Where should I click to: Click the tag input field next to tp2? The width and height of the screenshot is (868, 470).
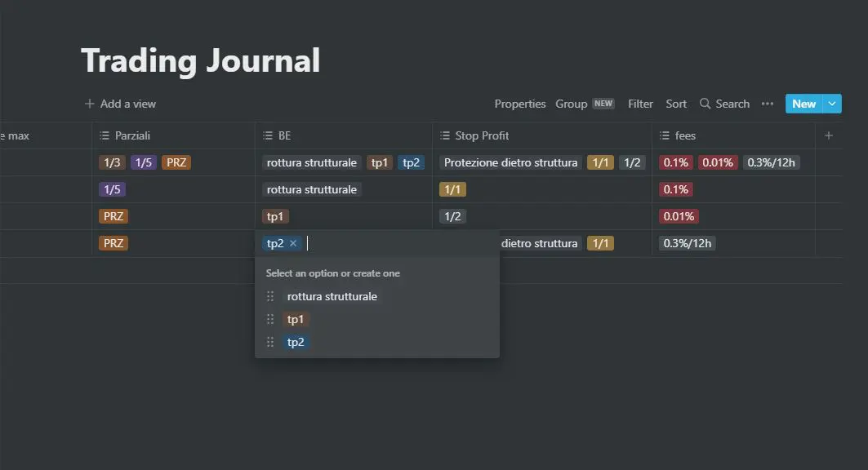click(x=398, y=243)
